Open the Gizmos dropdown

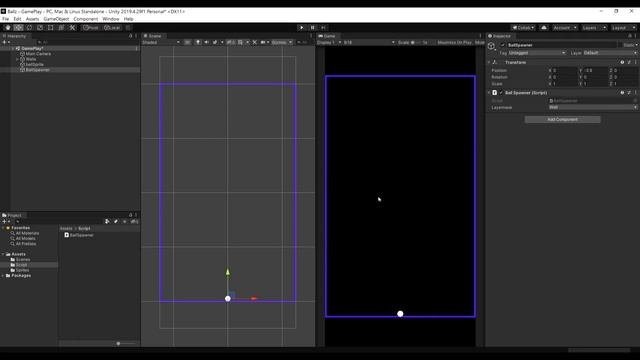click(x=282, y=42)
